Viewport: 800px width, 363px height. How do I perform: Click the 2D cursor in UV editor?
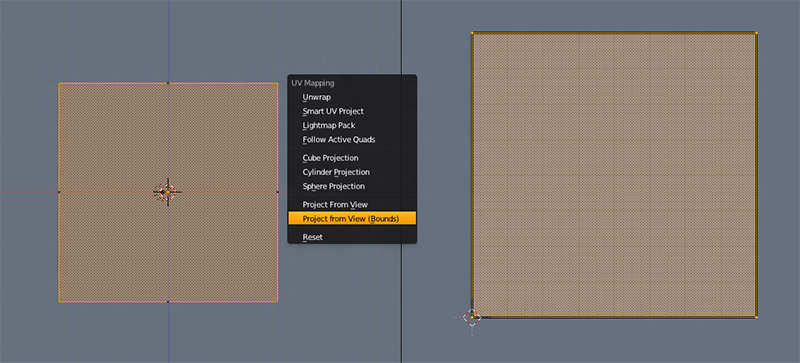(472, 317)
